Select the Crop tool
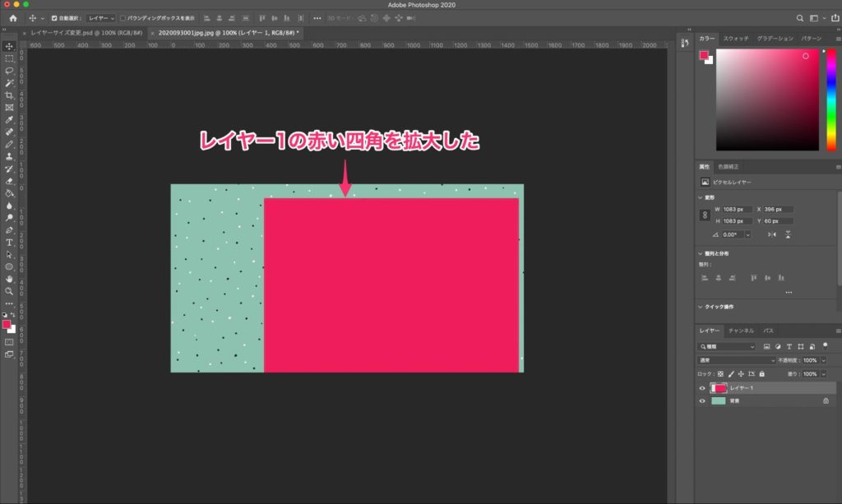This screenshot has width=842, height=504. coord(9,95)
